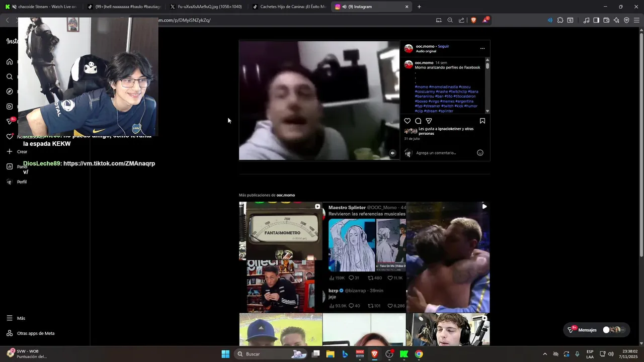This screenshot has height=362, width=644.
Task: Toggle the browser sidebar panel icon
Action: tap(596, 20)
